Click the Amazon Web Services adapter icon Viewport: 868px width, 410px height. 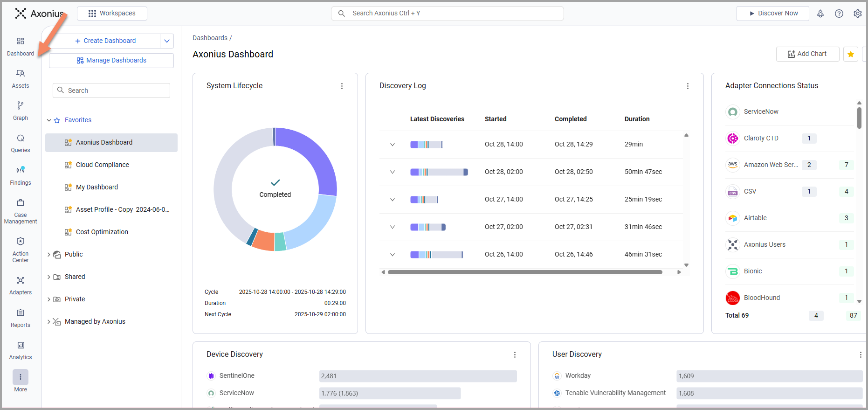733,165
